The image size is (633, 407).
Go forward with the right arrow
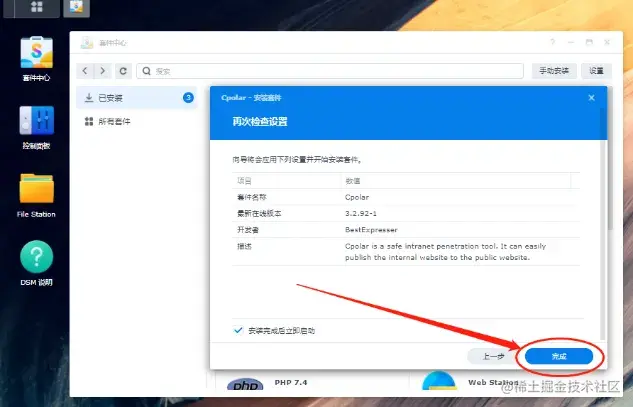103,71
